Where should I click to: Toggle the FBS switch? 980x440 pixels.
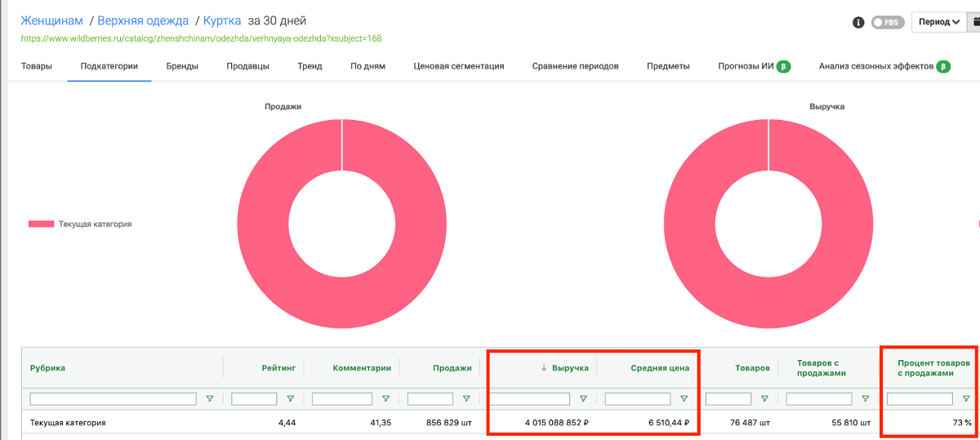887,22
